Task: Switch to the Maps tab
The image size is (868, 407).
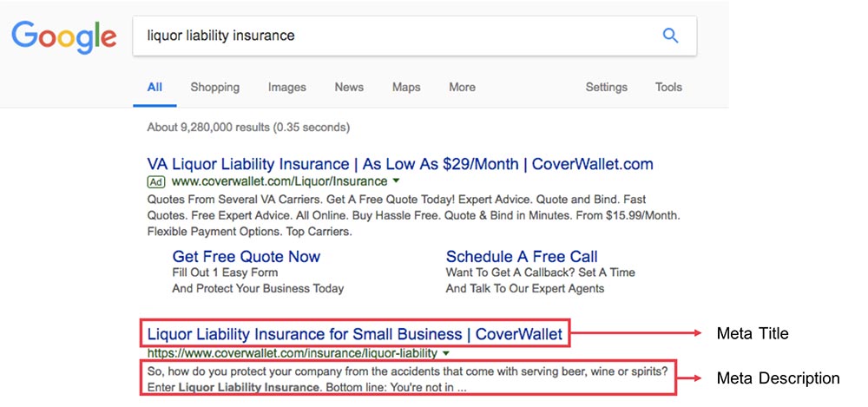Action: (406, 87)
